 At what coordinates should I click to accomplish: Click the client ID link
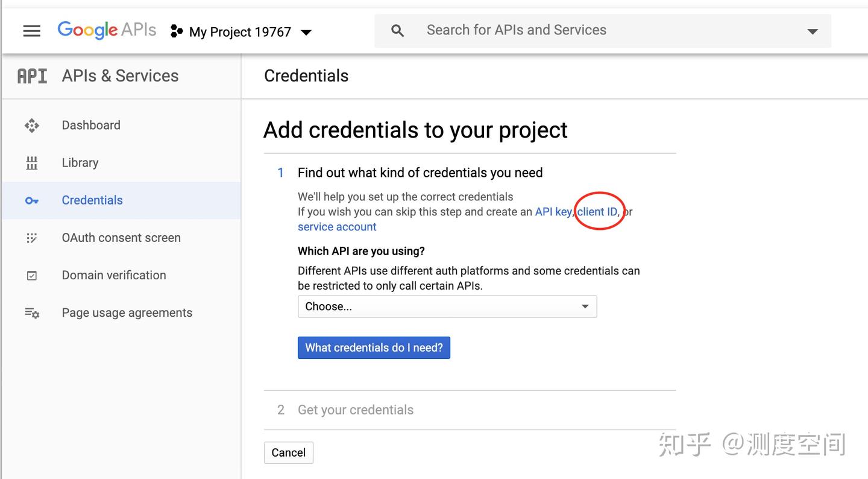(x=597, y=212)
